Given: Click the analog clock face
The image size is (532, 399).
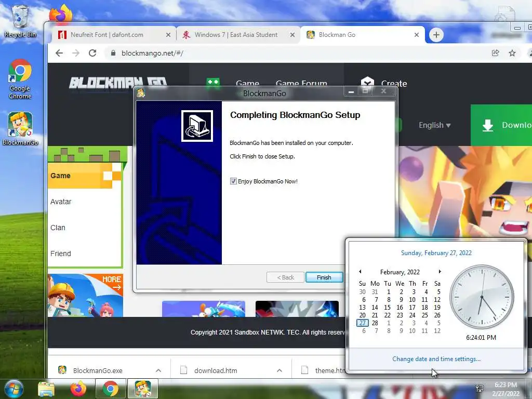Looking at the screenshot, I should tap(482, 297).
